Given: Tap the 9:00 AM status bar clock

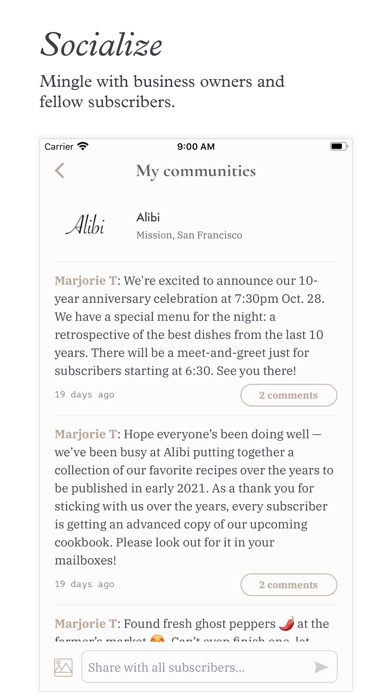Looking at the screenshot, I should (x=196, y=146).
